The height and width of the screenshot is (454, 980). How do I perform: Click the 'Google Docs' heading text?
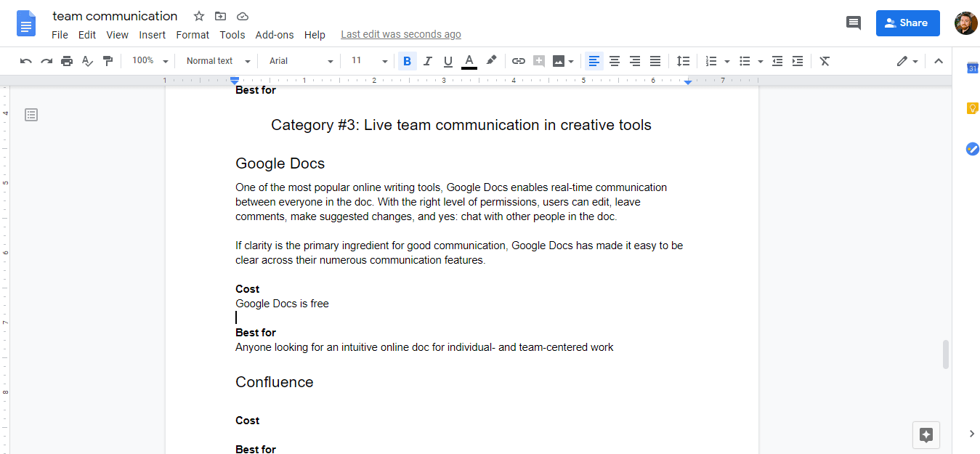(x=280, y=163)
